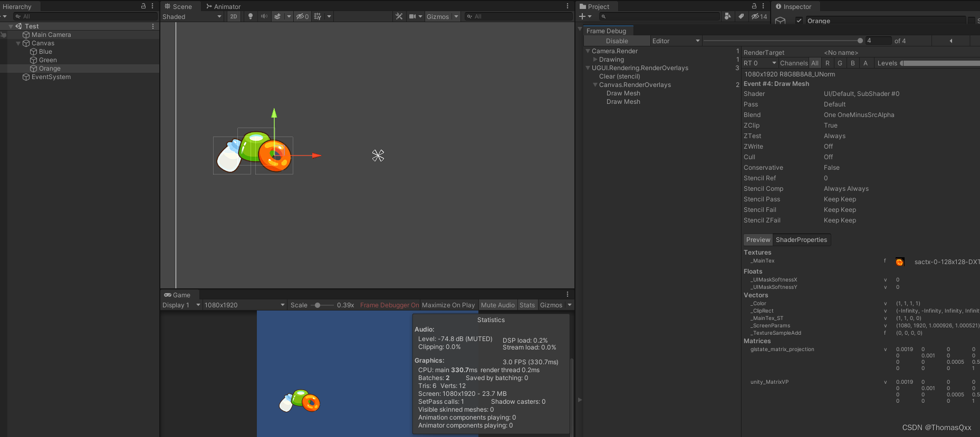This screenshot has height=437, width=980.
Task: Collapse the Camera.Render tree node
Action: click(x=588, y=51)
